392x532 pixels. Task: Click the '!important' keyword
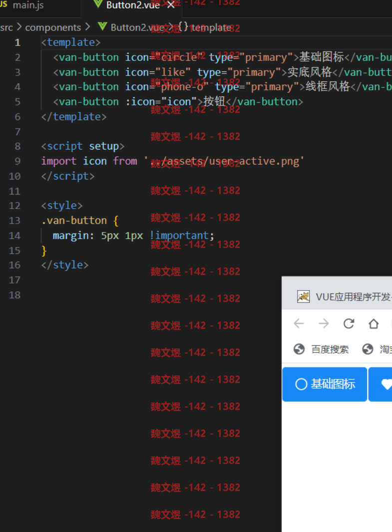[x=179, y=235]
